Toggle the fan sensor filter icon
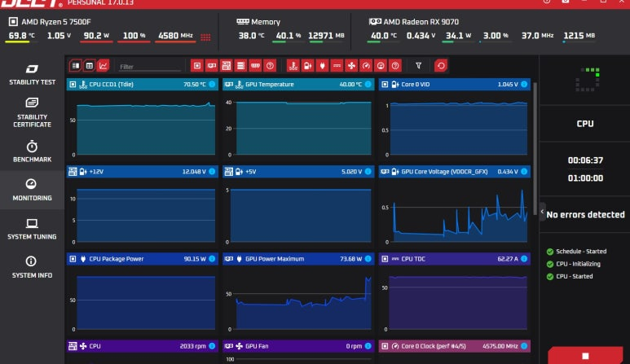This screenshot has height=364, width=630. pos(351,66)
